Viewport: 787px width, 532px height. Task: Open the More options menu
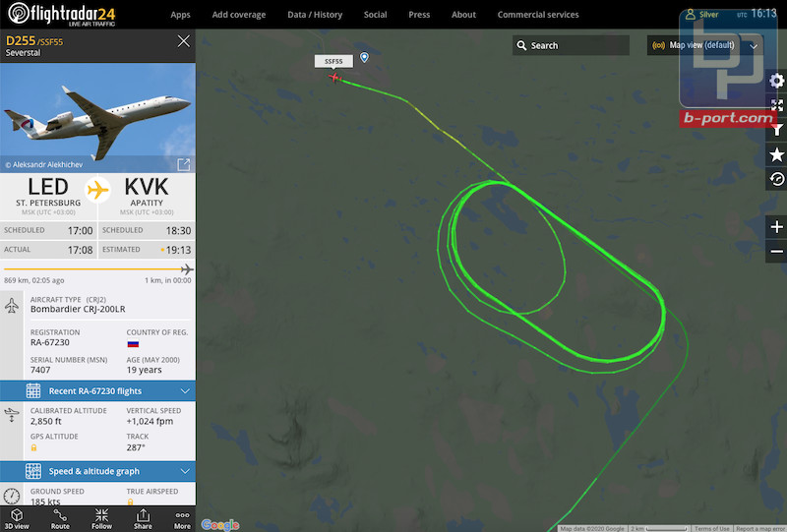click(x=182, y=519)
